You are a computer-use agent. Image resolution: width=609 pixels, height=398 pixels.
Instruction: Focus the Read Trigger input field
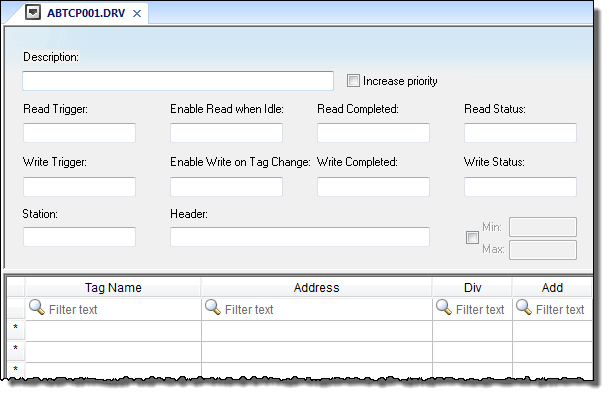pos(79,133)
